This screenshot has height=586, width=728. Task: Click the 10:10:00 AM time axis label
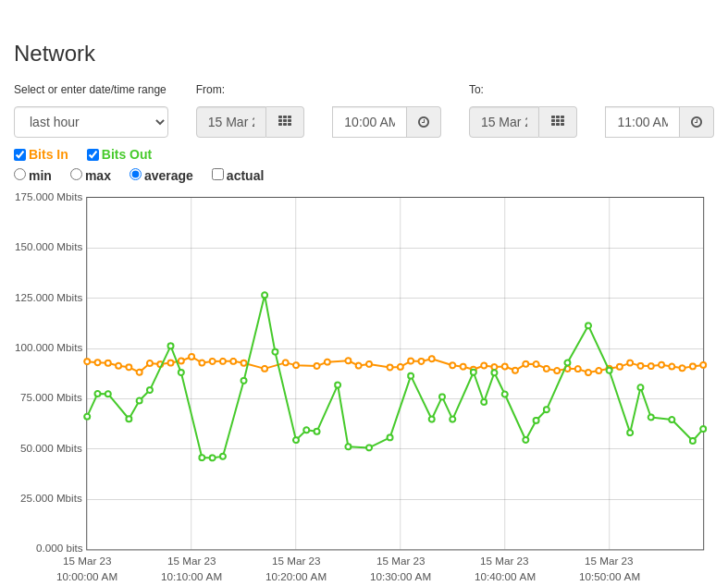click(191, 577)
